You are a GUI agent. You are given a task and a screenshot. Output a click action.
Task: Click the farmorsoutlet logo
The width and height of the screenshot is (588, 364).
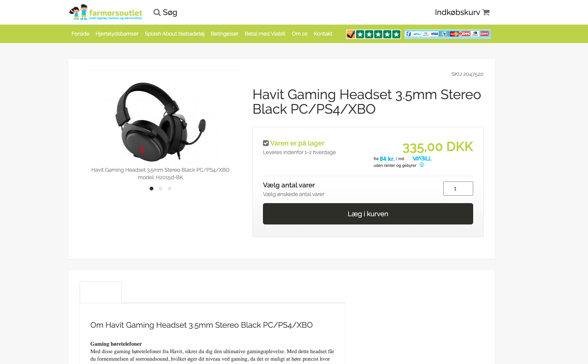[x=106, y=12]
